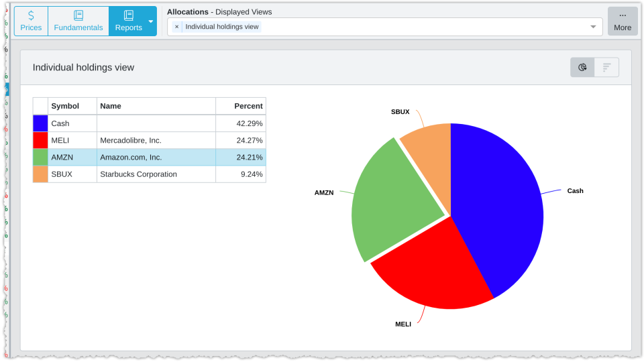Open the Fundamentals tab
Screen dimensions: 644x362
pos(78,21)
